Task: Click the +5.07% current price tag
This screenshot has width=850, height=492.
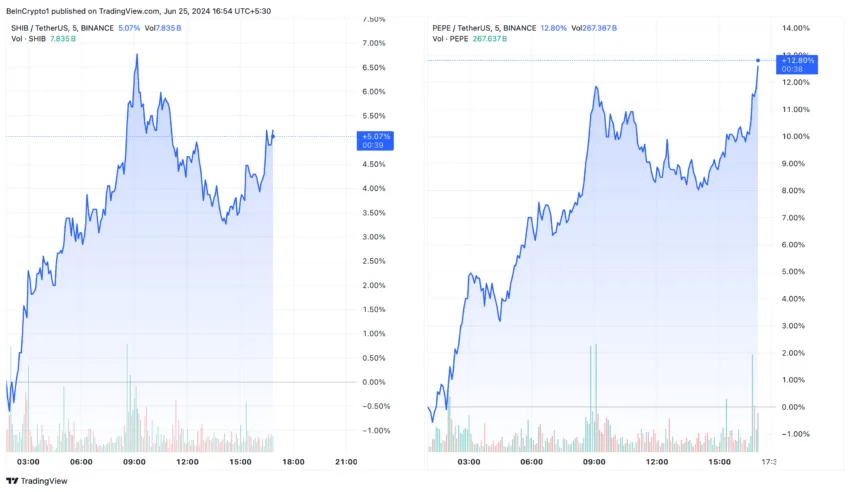Action: [378, 136]
